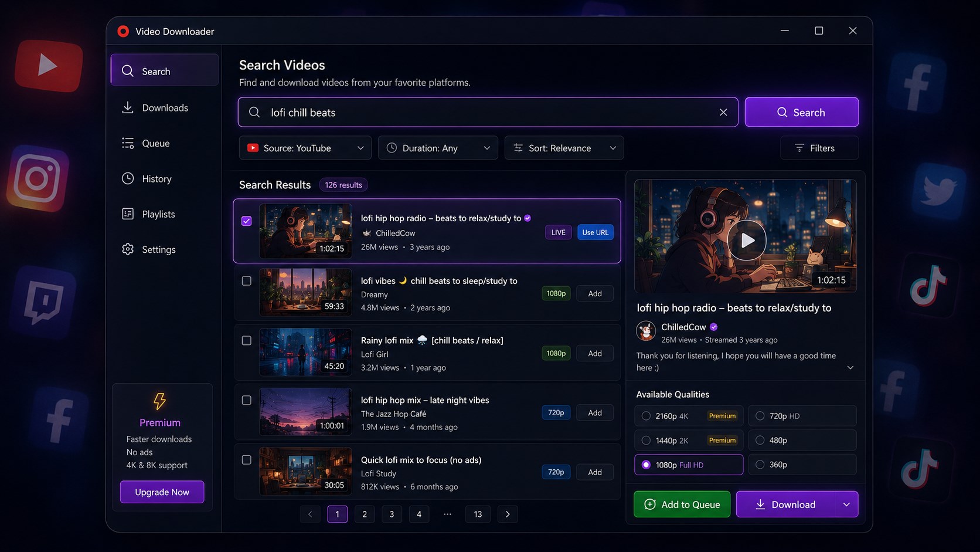This screenshot has width=980, height=552.
Task: Open the Quick lofi mix thumbnail
Action: [x=305, y=471]
